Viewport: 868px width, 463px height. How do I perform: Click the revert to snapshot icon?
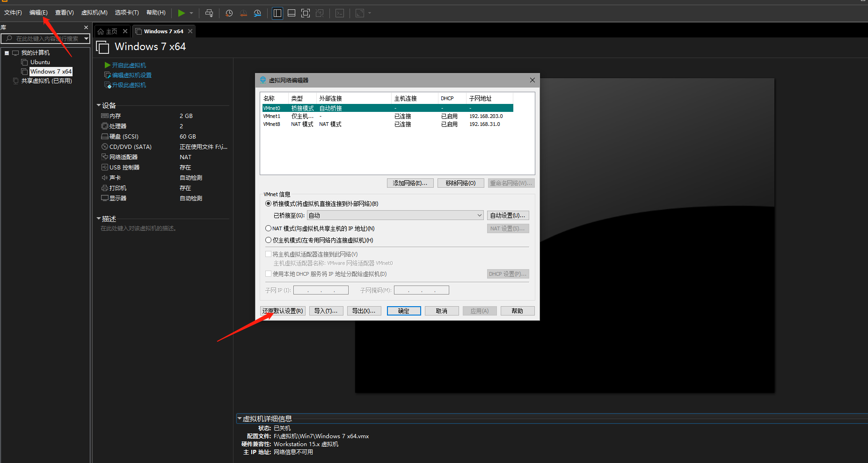point(243,13)
